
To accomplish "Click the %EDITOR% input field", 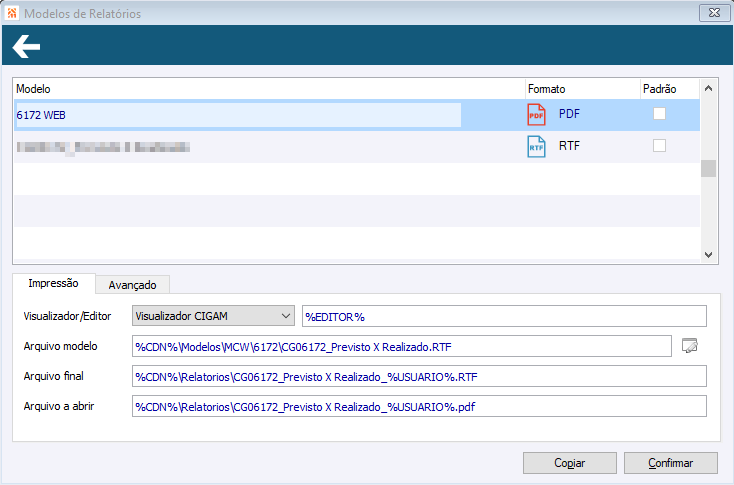I will point(504,316).
